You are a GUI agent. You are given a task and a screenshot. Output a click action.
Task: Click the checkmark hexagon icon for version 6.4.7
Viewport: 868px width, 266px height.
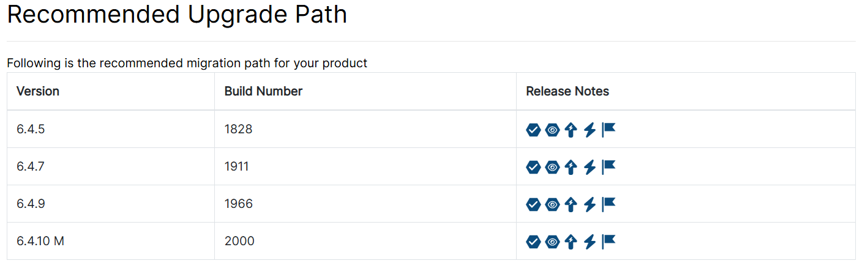click(x=533, y=167)
